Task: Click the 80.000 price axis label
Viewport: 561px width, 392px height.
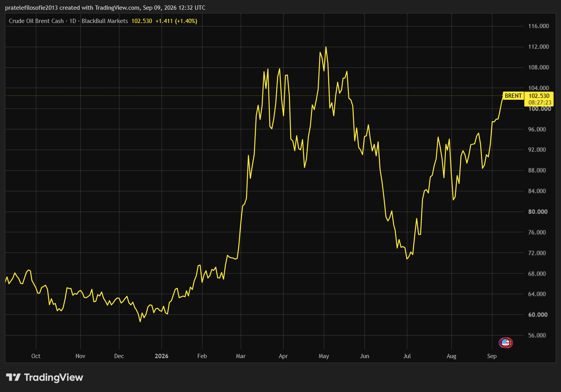Action: [x=538, y=212]
